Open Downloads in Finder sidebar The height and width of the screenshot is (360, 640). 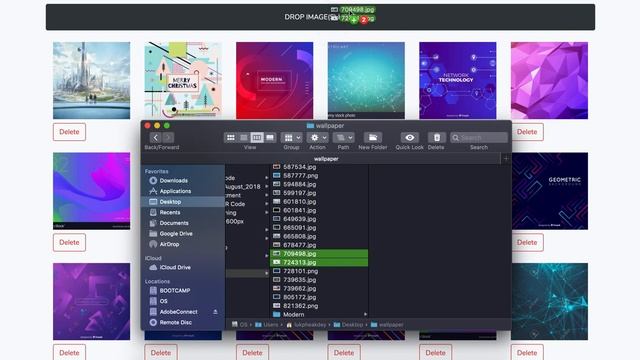click(183, 180)
